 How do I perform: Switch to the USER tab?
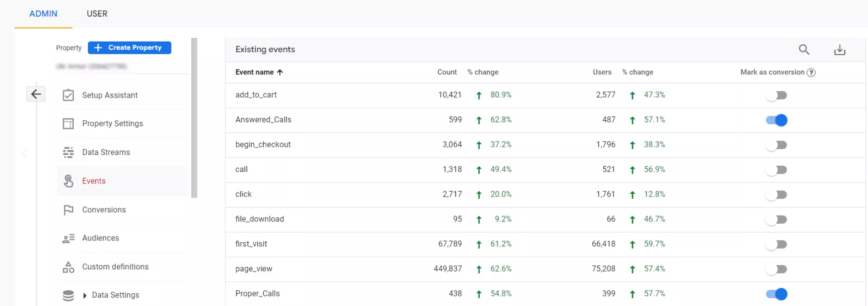pyautogui.click(x=97, y=14)
